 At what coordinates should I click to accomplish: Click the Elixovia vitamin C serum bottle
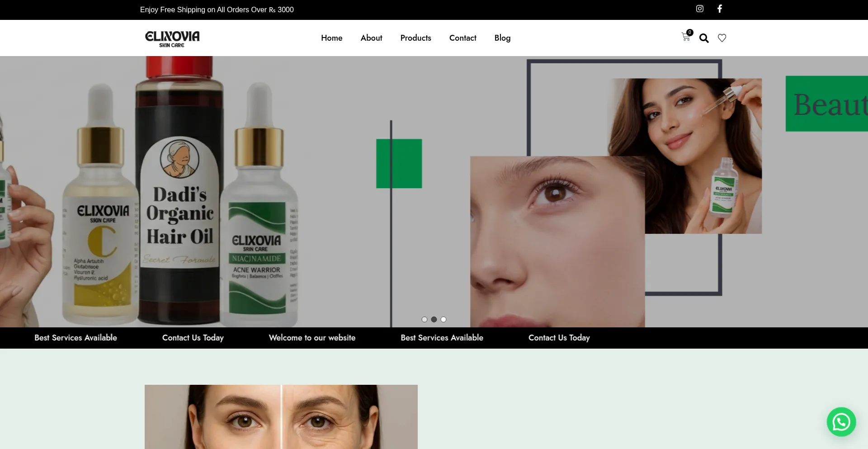pyautogui.click(x=101, y=203)
